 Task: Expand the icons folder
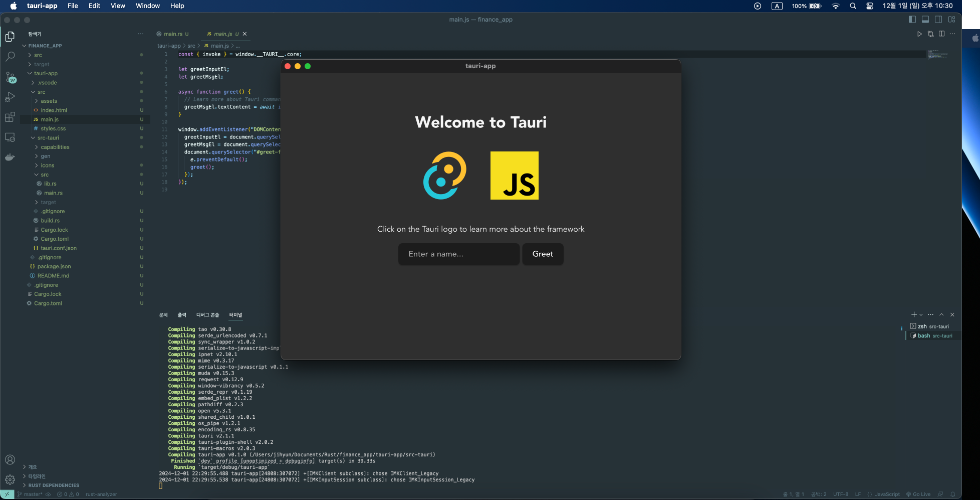(48, 165)
